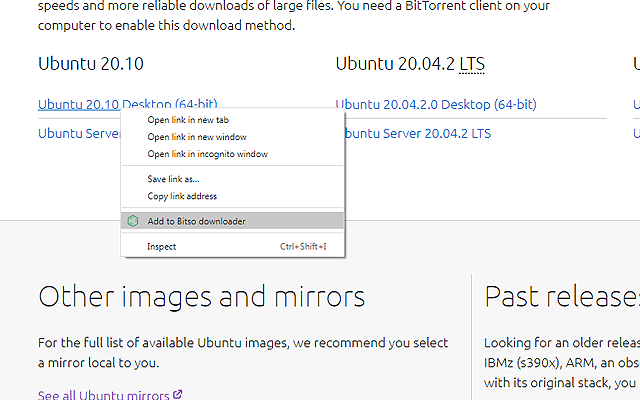Choose Save link as... option
The image size is (640, 400).
(x=173, y=179)
